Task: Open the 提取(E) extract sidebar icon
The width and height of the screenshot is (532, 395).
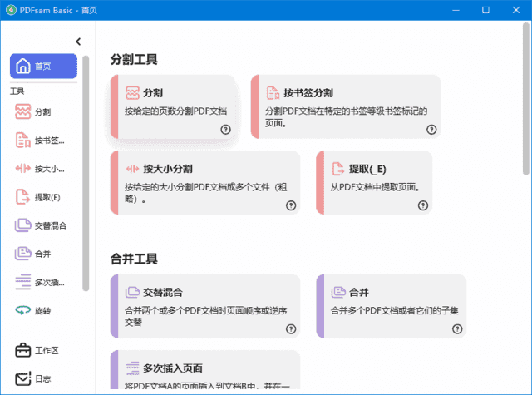Action: [23, 197]
